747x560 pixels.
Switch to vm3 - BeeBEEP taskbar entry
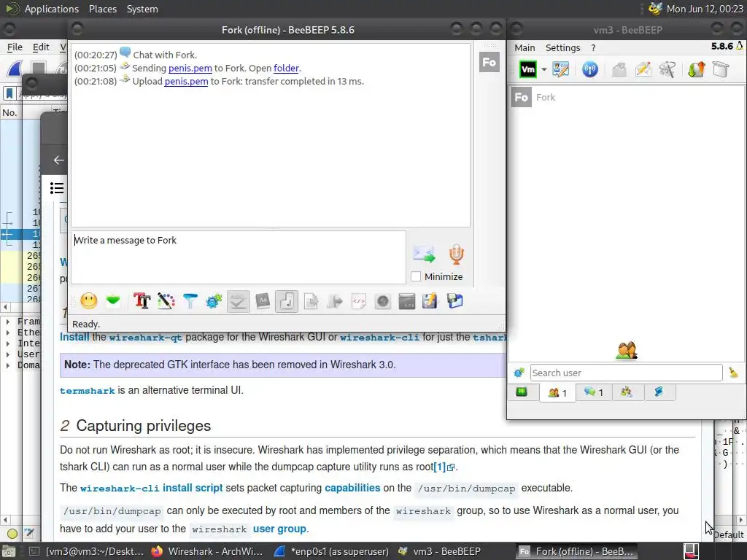[440, 551]
